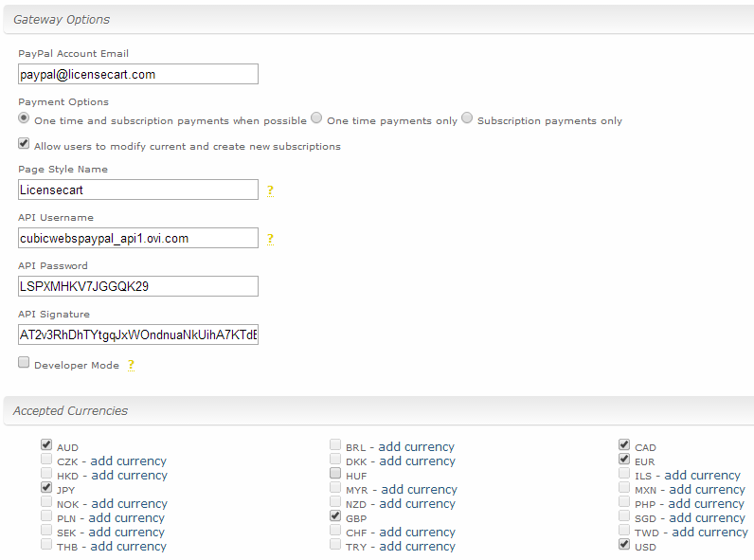
Task: Click into the API Signature field
Action: 138,334
